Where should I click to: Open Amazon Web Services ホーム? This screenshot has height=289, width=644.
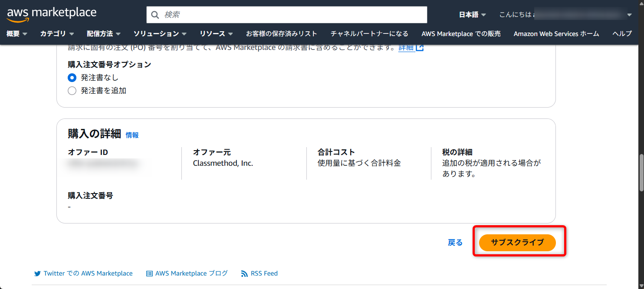click(556, 33)
